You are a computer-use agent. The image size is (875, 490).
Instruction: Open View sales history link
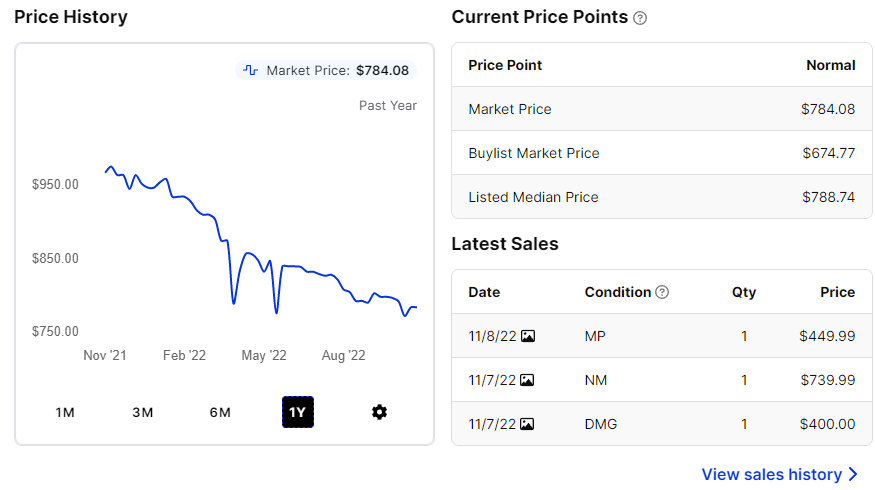point(771,474)
